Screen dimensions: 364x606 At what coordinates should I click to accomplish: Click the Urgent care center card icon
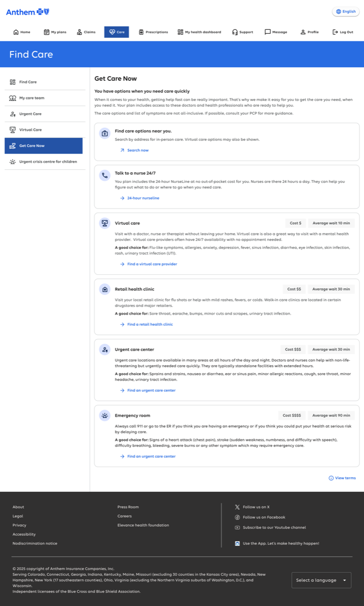click(105, 349)
